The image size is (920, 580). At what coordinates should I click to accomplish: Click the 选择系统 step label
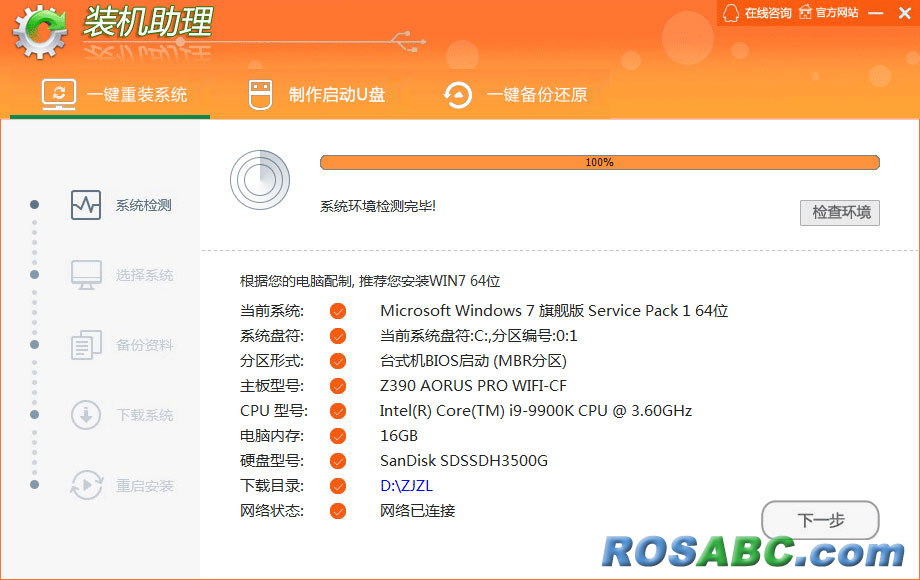144,275
